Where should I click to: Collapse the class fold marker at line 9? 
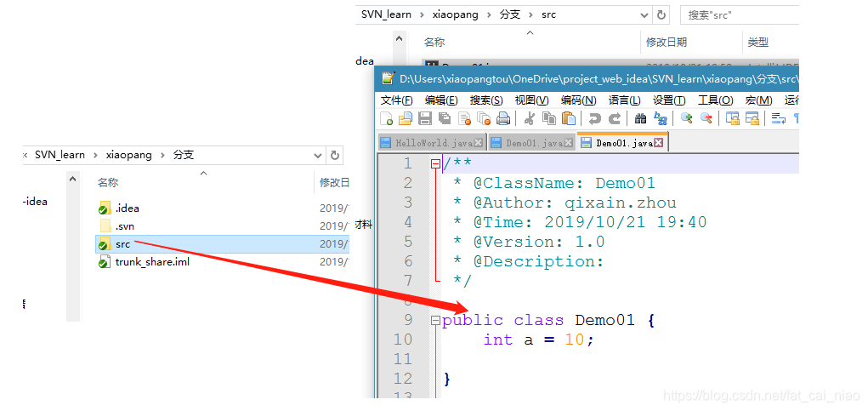click(435, 320)
